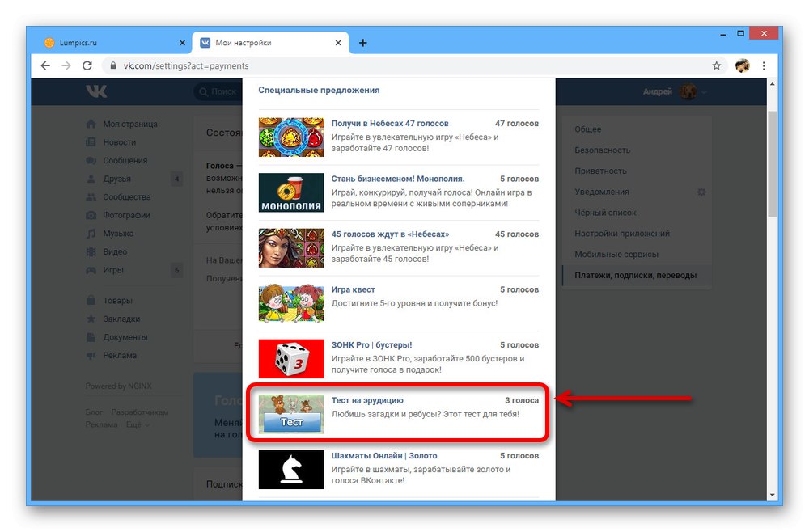Close the Lumpics.ru tab

[x=182, y=43]
